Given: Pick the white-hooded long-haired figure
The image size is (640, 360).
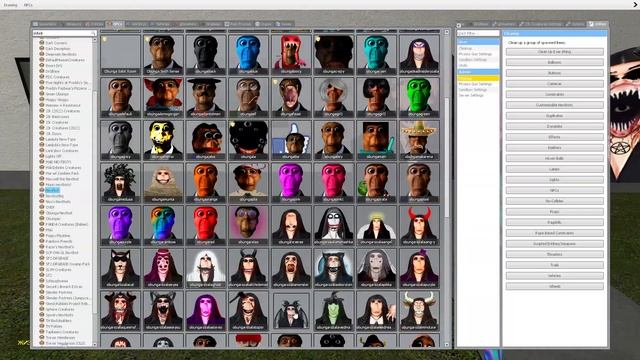Looking at the screenshot, I should point(206,268).
